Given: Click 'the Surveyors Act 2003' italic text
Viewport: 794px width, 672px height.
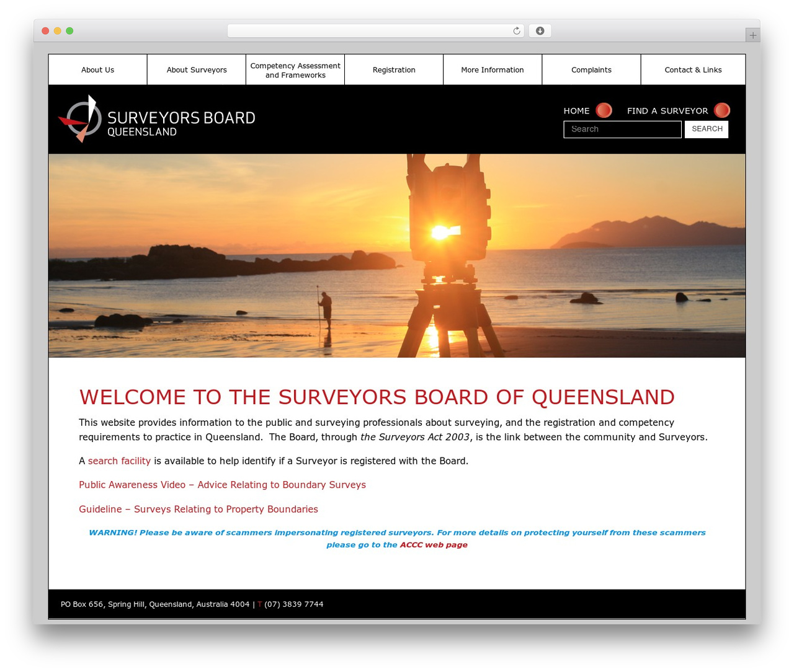Looking at the screenshot, I should (415, 437).
